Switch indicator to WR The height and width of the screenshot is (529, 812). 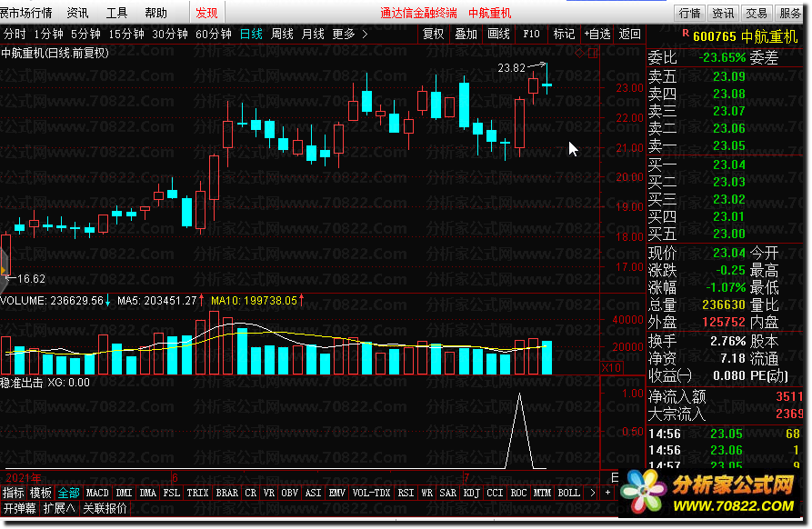(x=426, y=493)
